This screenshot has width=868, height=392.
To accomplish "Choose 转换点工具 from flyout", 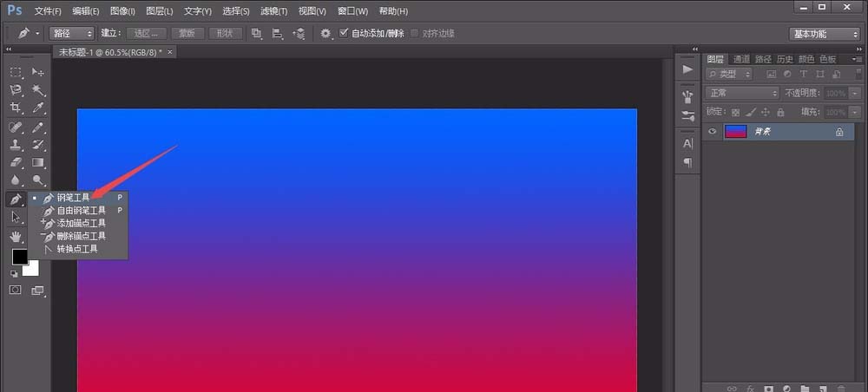I will tap(77, 249).
